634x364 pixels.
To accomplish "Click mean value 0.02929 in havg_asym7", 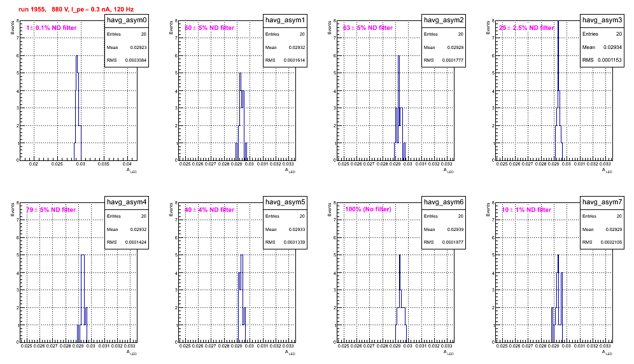I will (x=614, y=229).
